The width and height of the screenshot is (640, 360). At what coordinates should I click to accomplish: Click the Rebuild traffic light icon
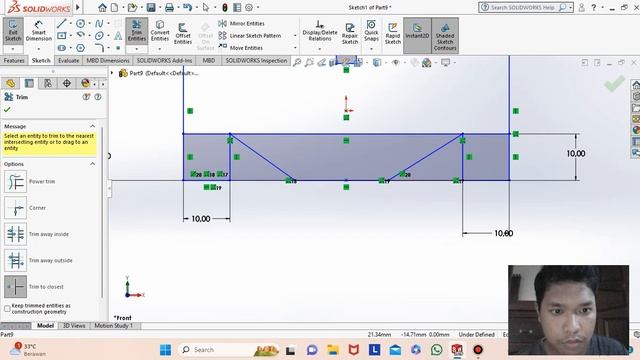click(x=224, y=7)
